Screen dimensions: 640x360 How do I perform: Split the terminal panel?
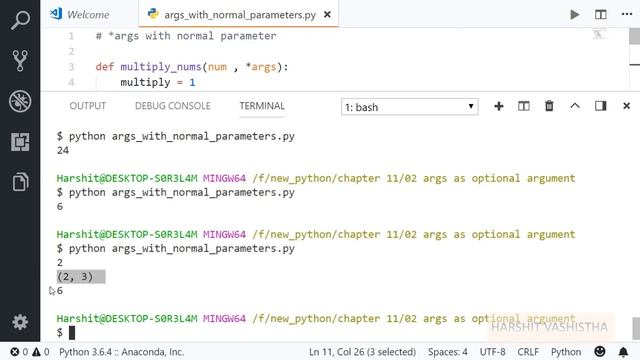pos(524,107)
